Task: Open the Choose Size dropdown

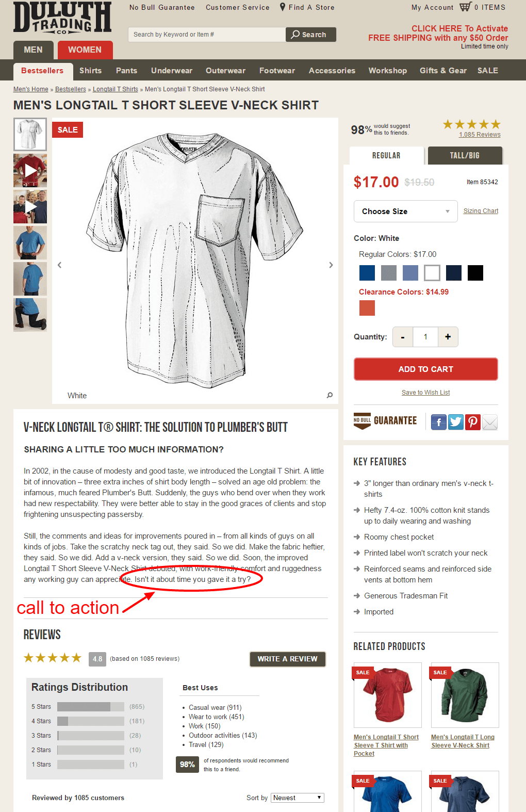Action: pyautogui.click(x=406, y=212)
